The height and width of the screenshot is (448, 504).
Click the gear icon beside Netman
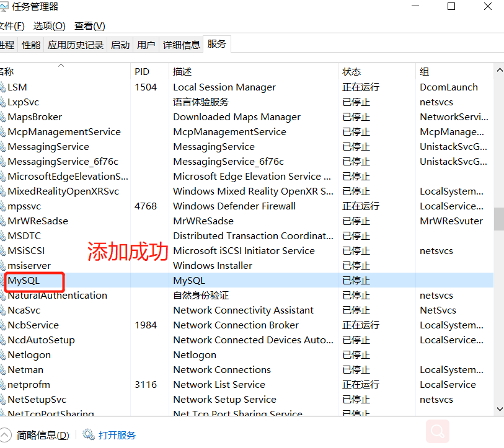[3, 370]
